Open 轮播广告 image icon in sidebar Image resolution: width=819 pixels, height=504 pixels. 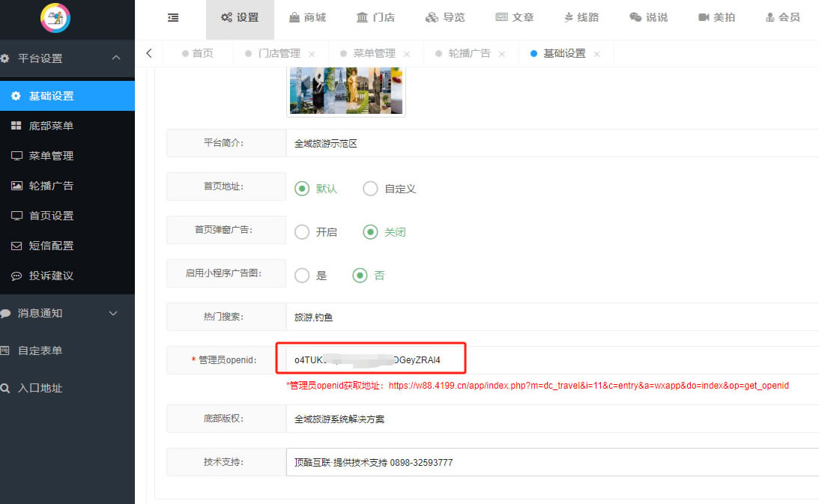pyautogui.click(x=16, y=186)
